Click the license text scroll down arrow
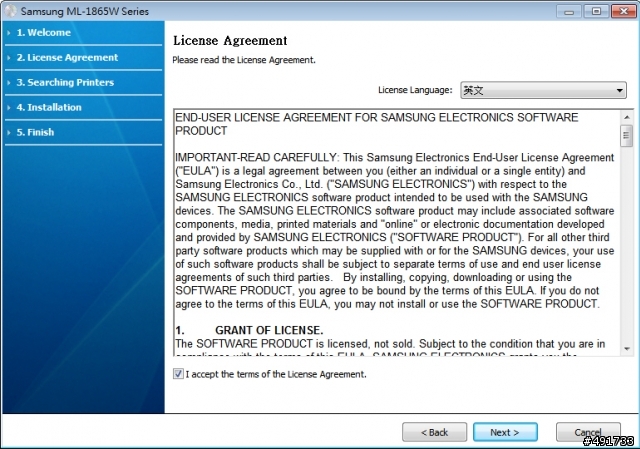This screenshot has width=640, height=449. coord(627,349)
